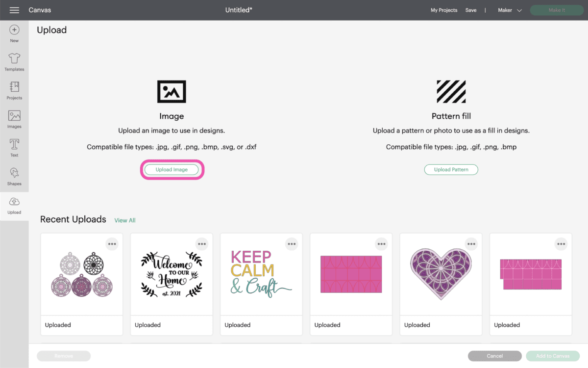The height and width of the screenshot is (368, 588).
Task: Open the Projects sidebar icon
Action: pyautogui.click(x=14, y=87)
